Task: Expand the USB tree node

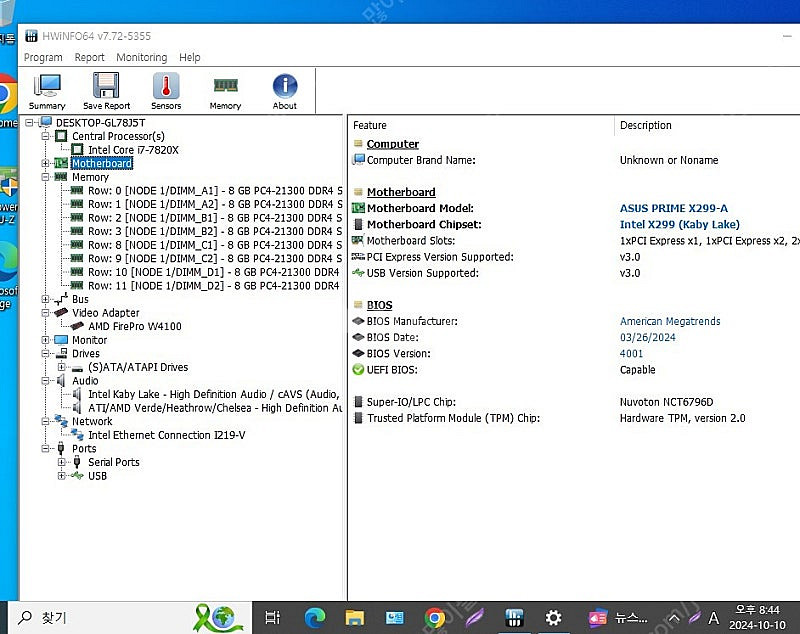Action: 62,475
